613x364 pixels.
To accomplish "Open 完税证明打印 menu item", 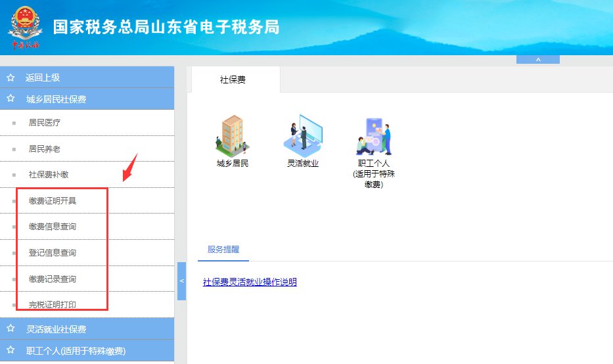I will point(53,305).
